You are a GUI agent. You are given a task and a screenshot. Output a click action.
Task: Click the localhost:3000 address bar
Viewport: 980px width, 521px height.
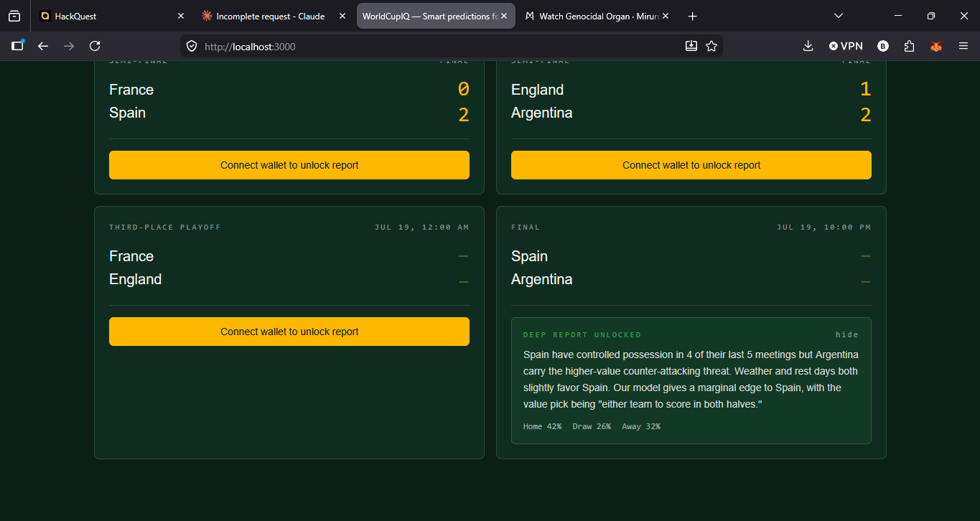click(x=431, y=46)
